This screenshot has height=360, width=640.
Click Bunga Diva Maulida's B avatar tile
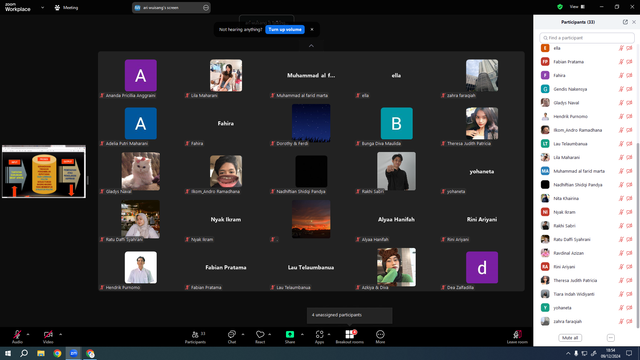pos(396,123)
